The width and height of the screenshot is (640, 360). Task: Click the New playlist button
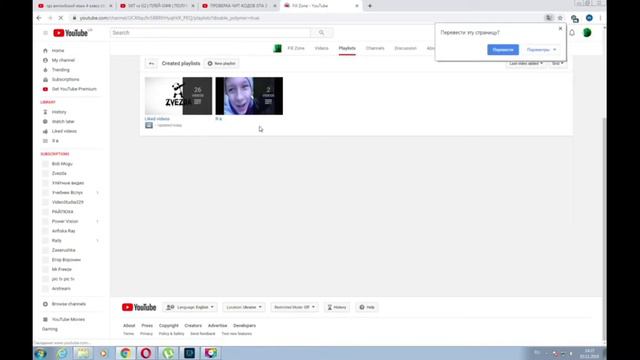[222, 64]
